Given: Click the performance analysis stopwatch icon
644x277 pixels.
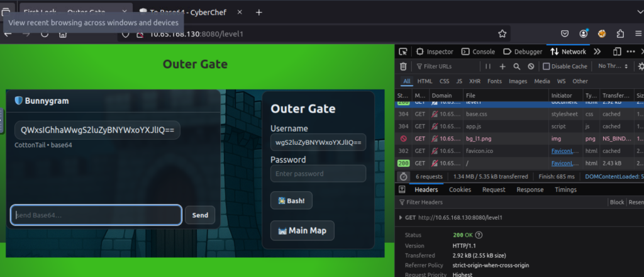Looking at the screenshot, I should click(403, 176).
